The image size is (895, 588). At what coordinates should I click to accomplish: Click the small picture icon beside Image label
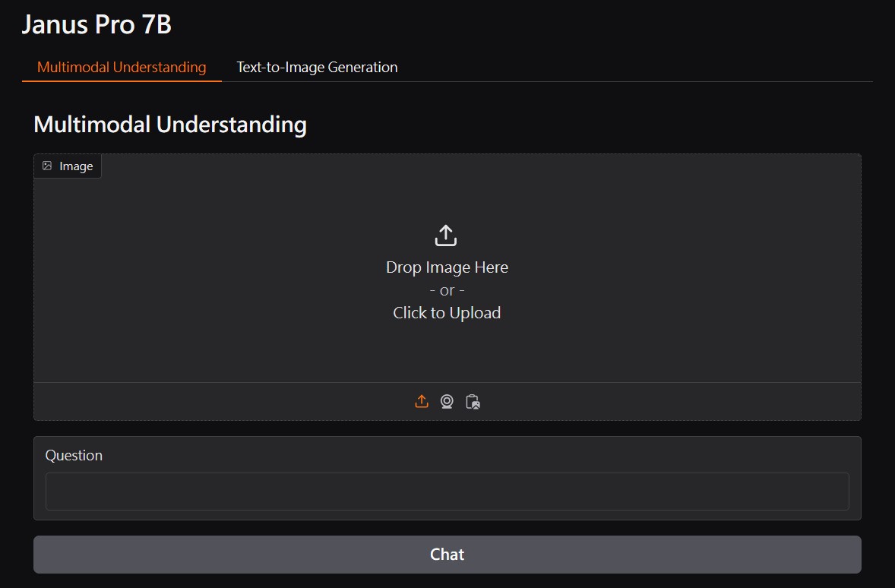coord(47,166)
